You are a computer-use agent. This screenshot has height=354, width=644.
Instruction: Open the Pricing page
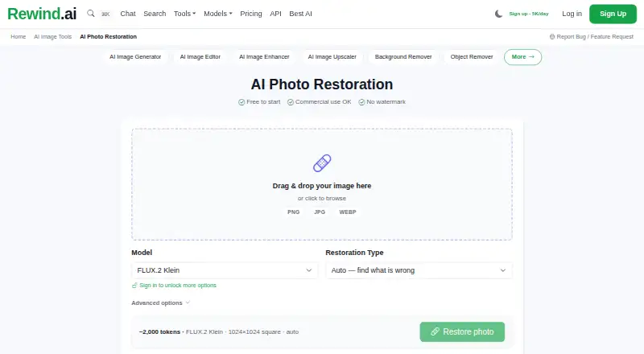(251, 14)
